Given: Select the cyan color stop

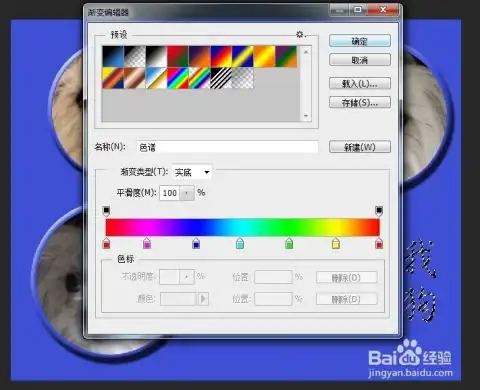Looking at the screenshot, I should [x=240, y=243].
